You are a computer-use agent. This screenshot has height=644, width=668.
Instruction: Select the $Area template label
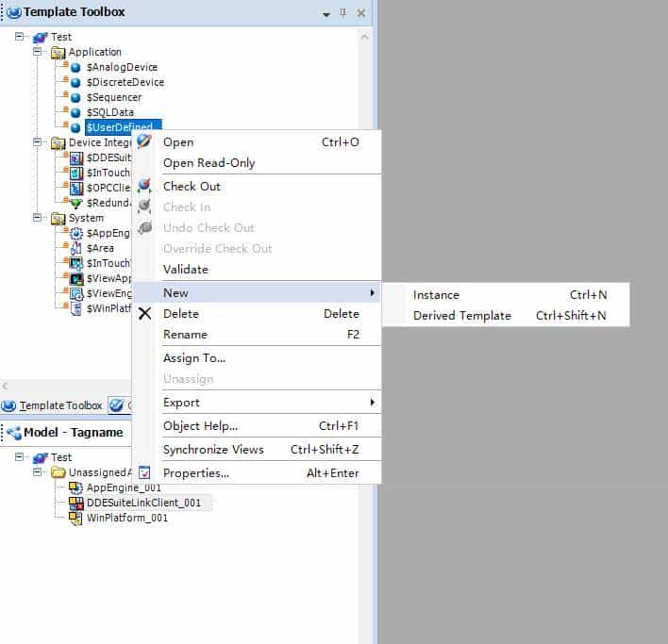click(x=100, y=248)
